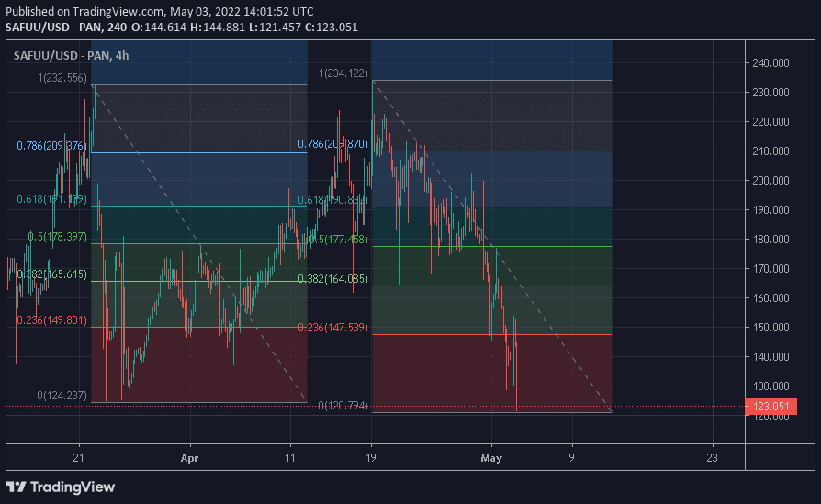Image resolution: width=821 pixels, height=504 pixels.
Task: Click the 0.5(177.458) green level label
Action: pyautogui.click(x=338, y=239)
